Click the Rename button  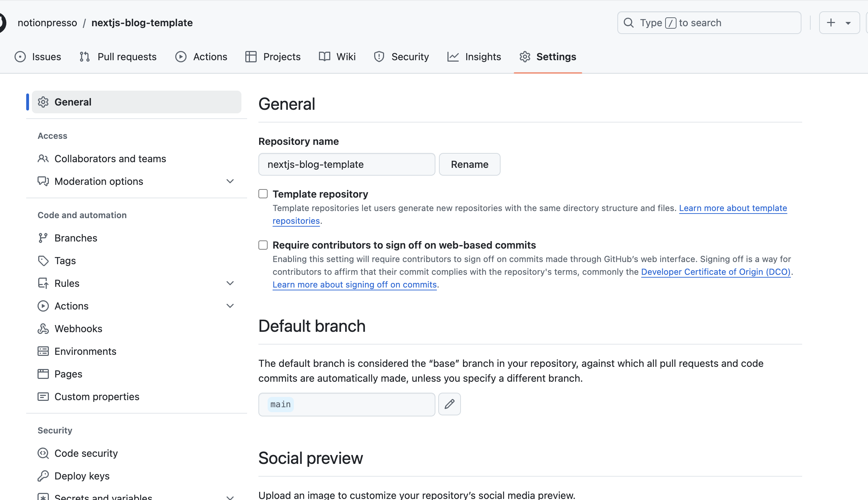tap(469, 164)
